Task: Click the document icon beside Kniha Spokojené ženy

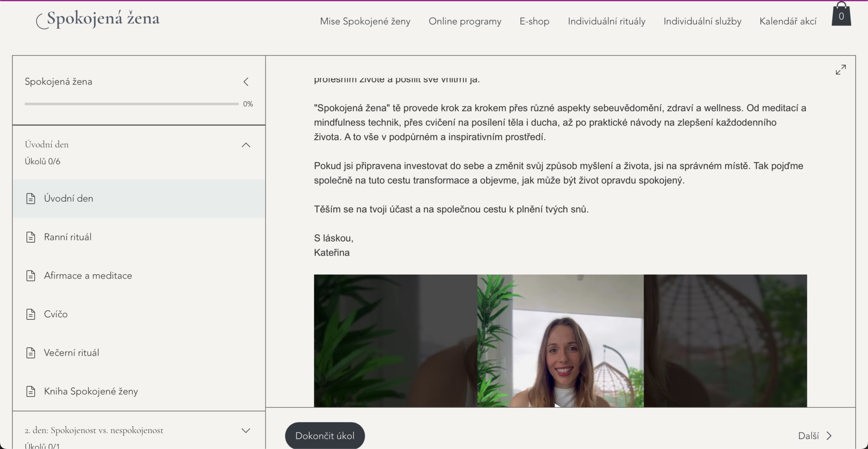Action: point(31,392)
